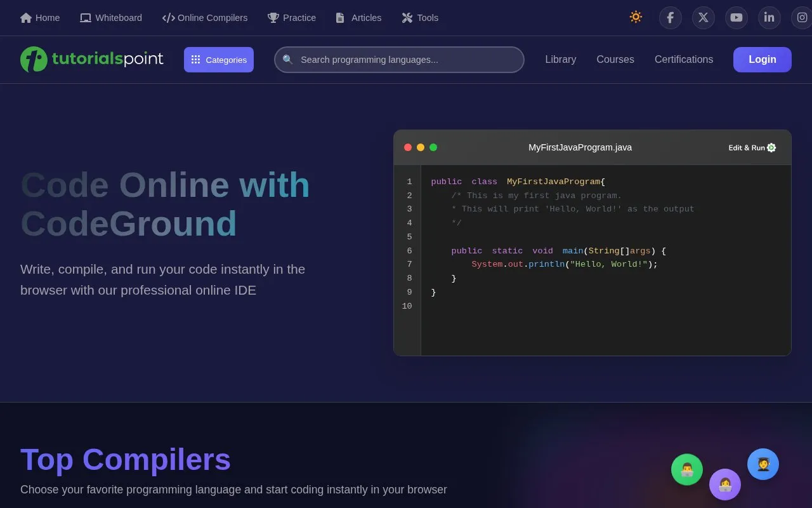The image size is (812, 508).
Task: Click the Home icon in top navigation
Action: [x=26, y=18]
